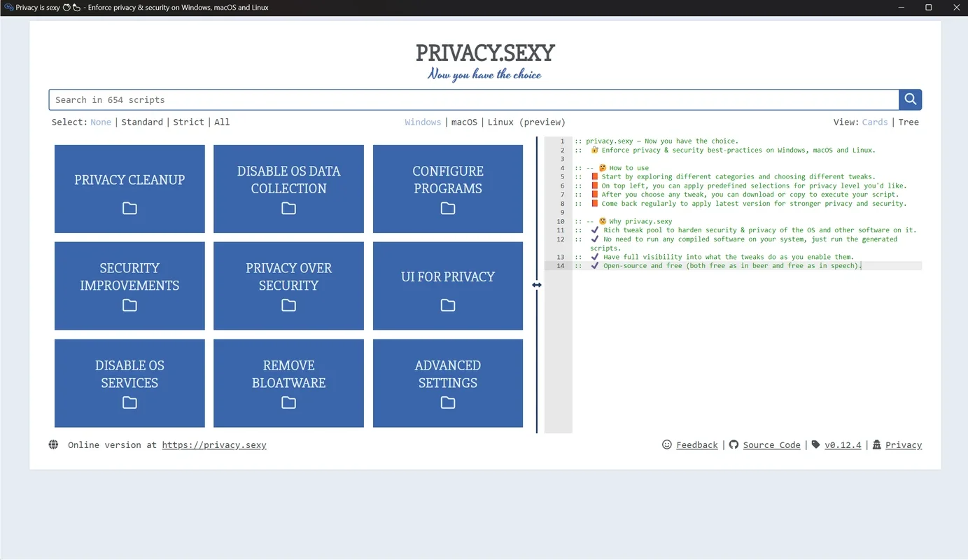Switch to the macOS tab
The image size is (968, 560).
click(464, 122)
